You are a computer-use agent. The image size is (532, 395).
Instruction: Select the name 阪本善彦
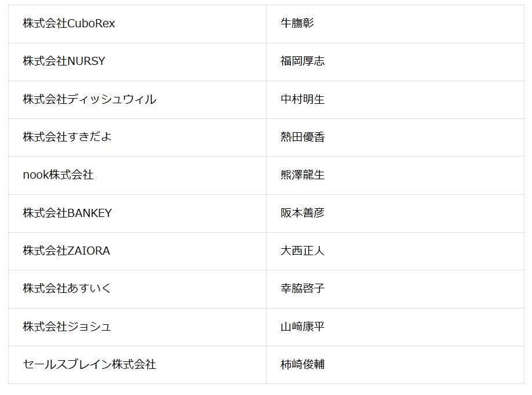click(303, 213)
